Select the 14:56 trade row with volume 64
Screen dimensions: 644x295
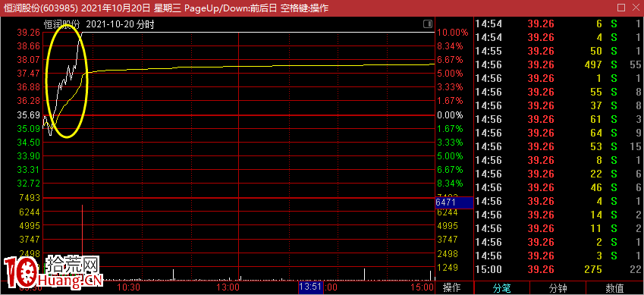coord(559,133)
